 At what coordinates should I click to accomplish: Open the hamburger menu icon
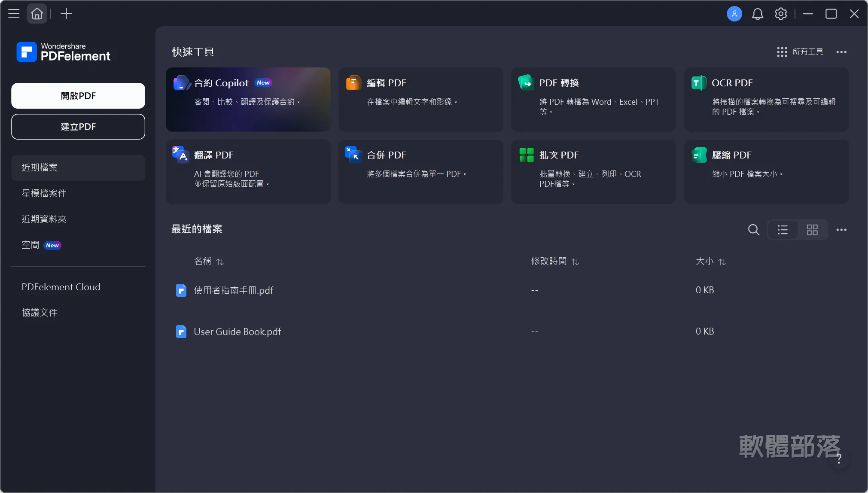14,14
